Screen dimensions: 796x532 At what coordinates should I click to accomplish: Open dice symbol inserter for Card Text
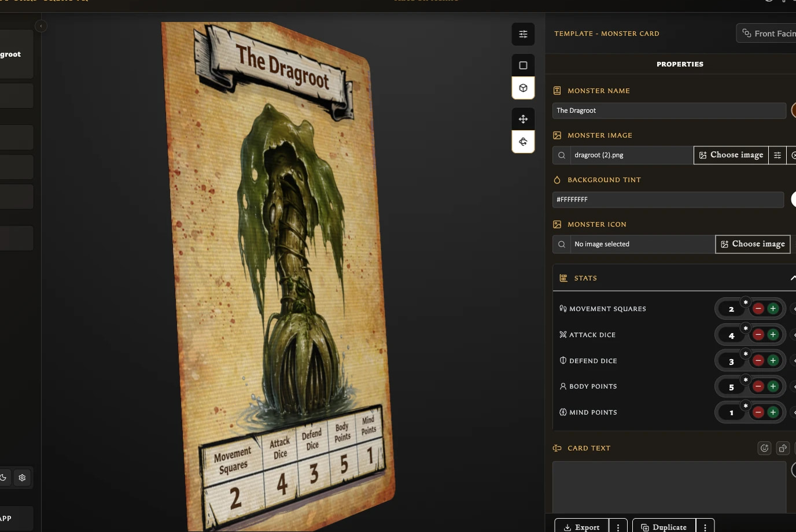tap(783, 448)
